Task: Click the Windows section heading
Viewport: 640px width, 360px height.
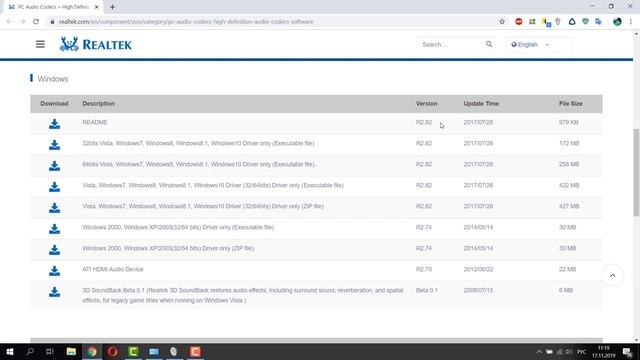Action: point(53,79)
